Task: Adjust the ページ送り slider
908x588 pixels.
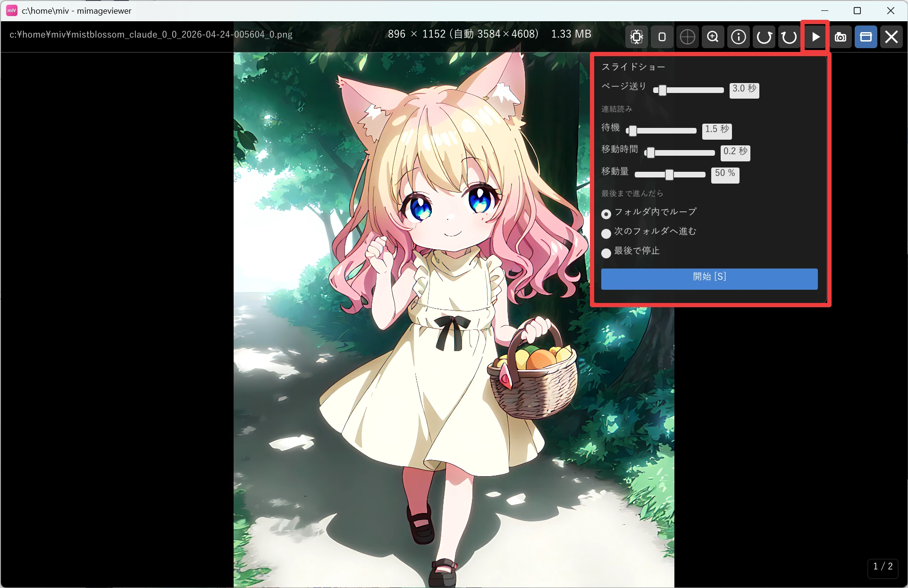Action: click(x=689, y=90)
